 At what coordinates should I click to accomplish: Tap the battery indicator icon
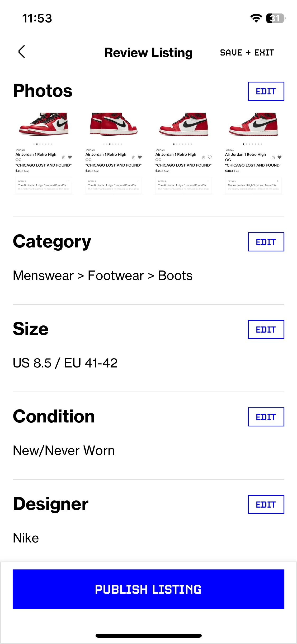click(x=276, y=18)
